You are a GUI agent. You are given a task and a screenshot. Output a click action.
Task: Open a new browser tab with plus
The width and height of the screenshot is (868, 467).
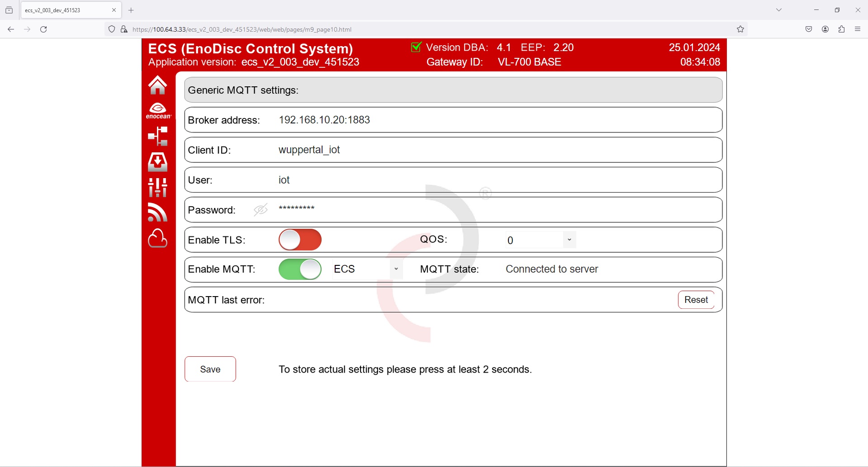point(131,10)
